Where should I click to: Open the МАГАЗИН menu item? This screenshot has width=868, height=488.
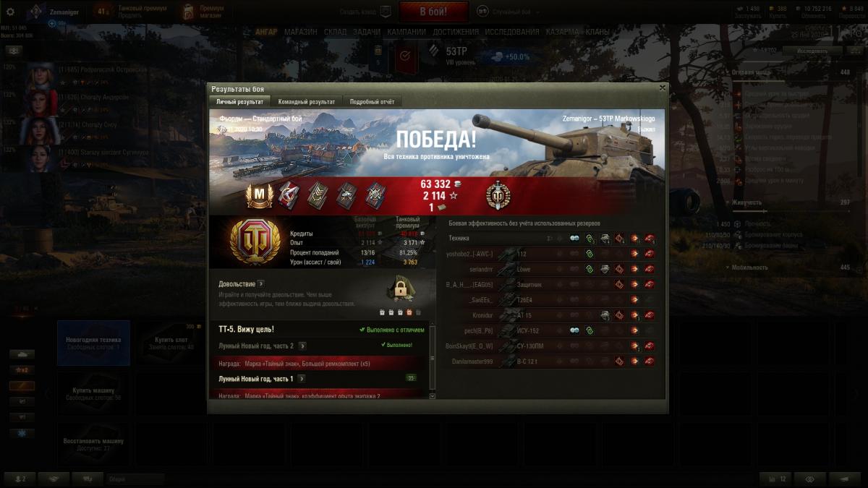click(x=300, y=32)
